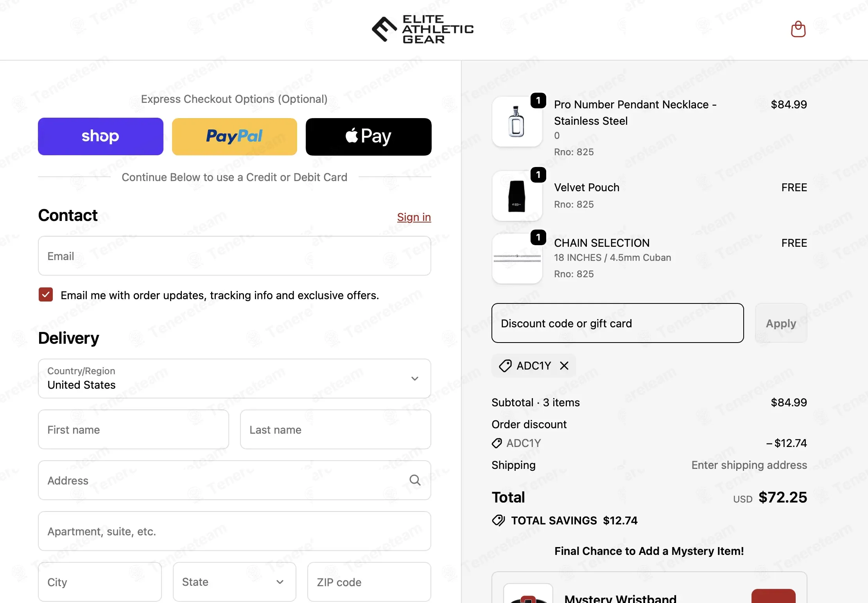Click the Order discount ADC1Y tag icon
Viewport: 868px width, 603px height.
click(497, 443)
